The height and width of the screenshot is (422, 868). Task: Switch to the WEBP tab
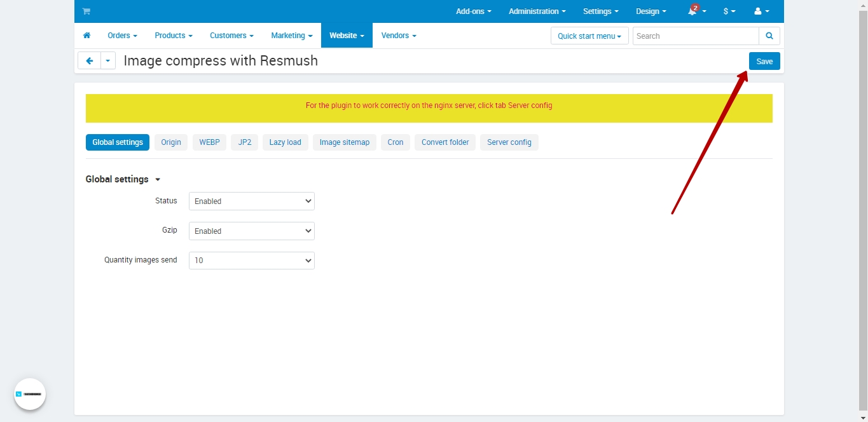pyautogui.click(x=209, y=142)
